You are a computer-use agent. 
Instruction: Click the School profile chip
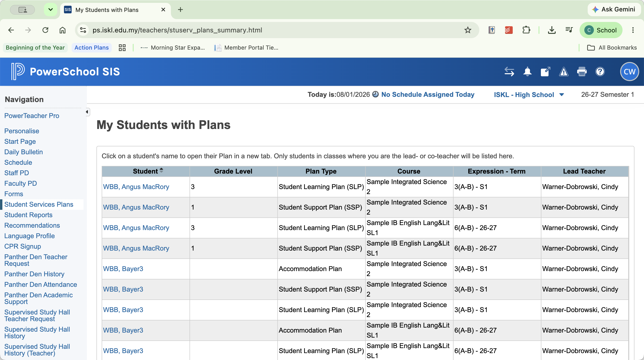click(601, 30)
